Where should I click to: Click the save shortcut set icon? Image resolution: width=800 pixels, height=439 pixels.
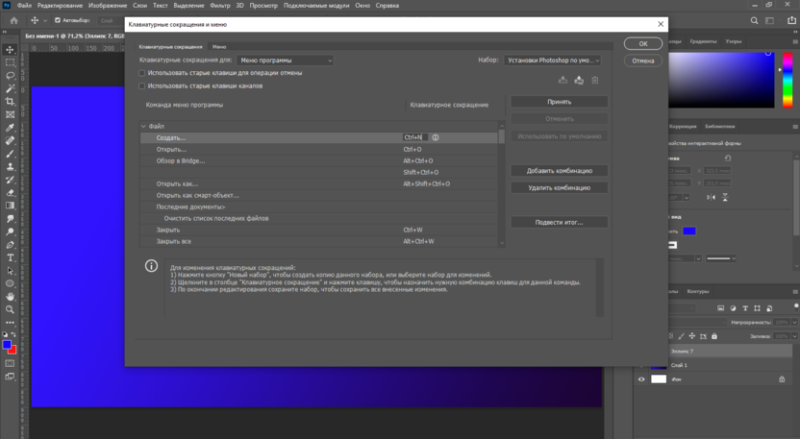pyautogui.click(x=562, y=79)
